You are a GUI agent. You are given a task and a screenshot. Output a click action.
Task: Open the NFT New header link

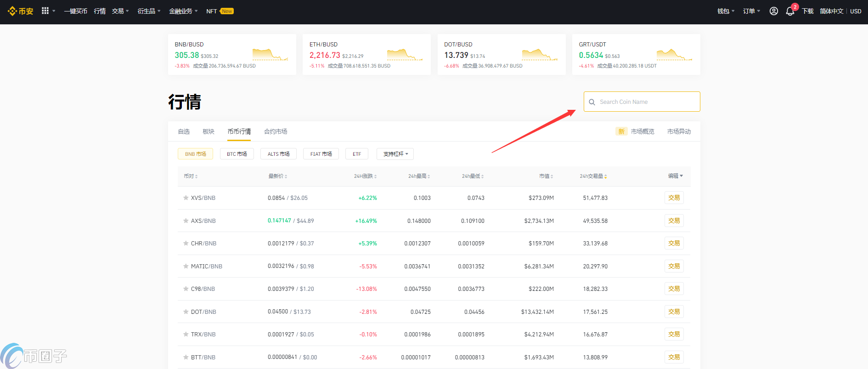(220, 11)
